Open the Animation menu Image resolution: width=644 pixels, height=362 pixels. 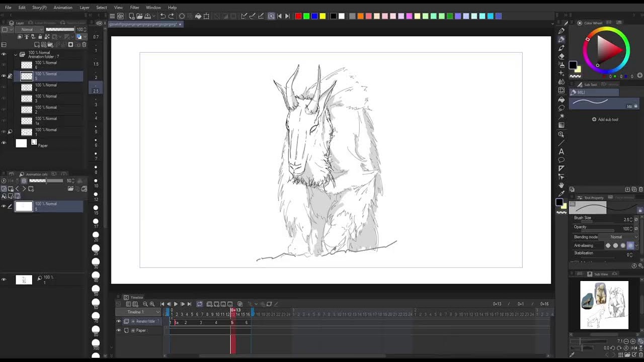pyautogui.click(x=63, y=8)
